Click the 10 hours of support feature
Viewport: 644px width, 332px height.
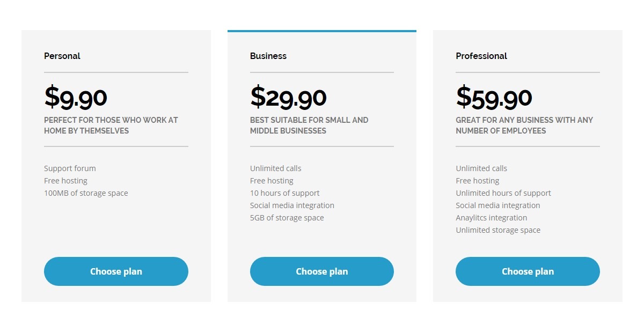284,193
